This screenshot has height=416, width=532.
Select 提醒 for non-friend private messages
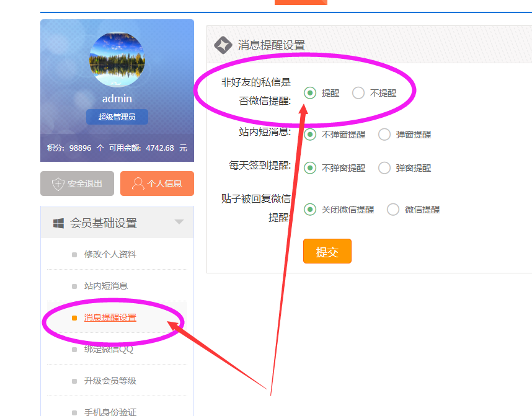(310, 93)
